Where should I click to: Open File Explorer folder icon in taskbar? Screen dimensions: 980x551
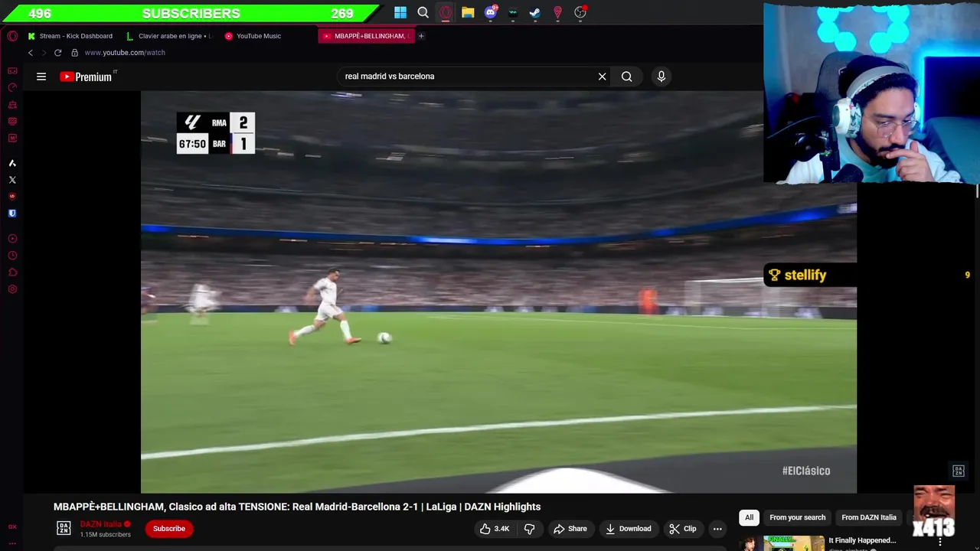pos(468,12)
